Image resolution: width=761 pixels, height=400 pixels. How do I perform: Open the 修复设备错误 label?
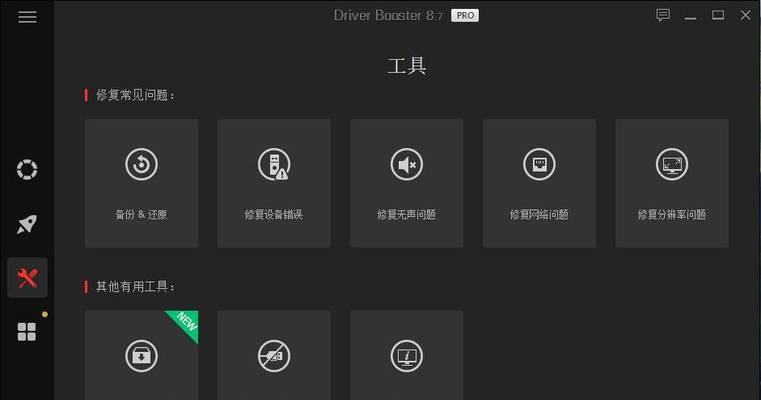click(x=274, y=214)
